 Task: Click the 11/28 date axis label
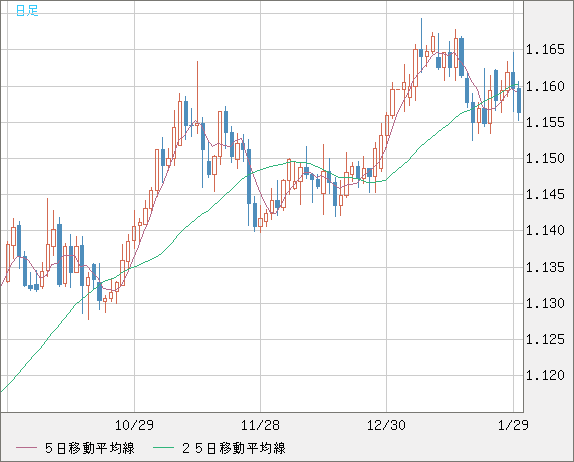point(260,425)
